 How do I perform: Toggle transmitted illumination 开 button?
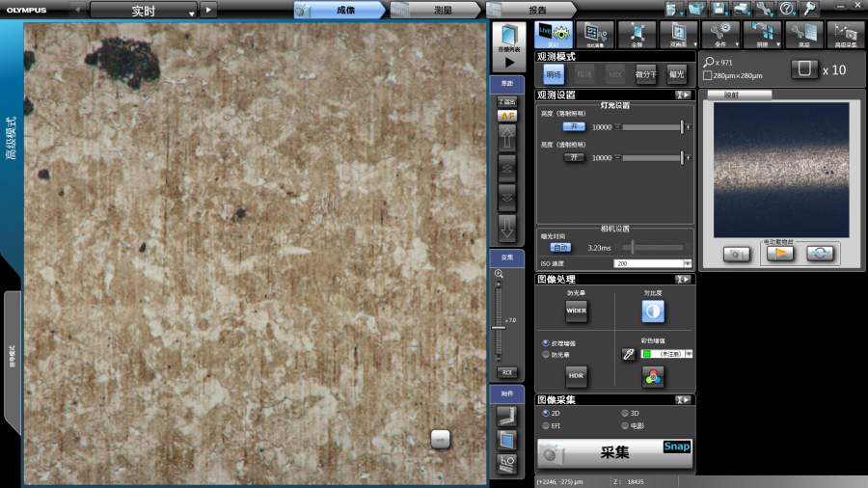click(x=574, y=158)
